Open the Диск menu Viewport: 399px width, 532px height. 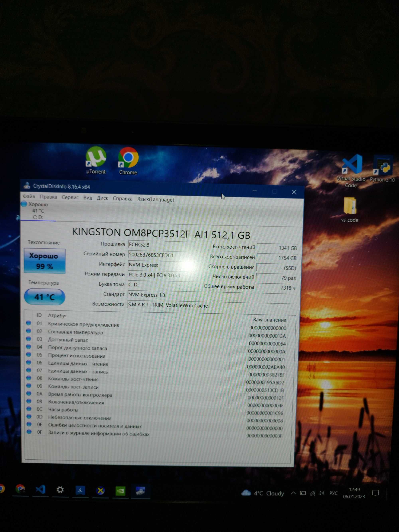[x=103, y=198]
